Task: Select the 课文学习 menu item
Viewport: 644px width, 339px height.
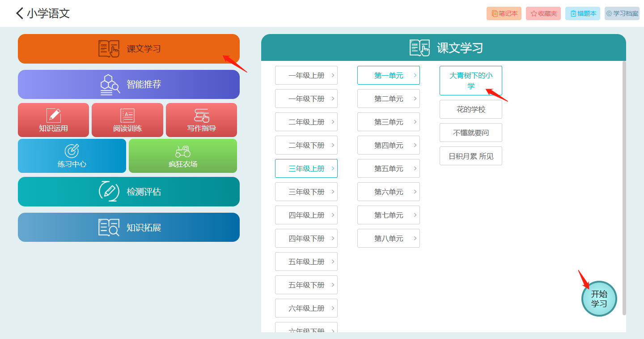Action: pos(129,49)
